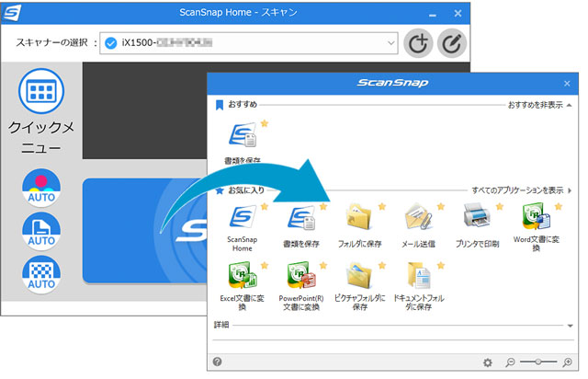Toggle favorite star on Excel文書に変換
This screenshot has width=588, height=379.
[x=265, y=266]
